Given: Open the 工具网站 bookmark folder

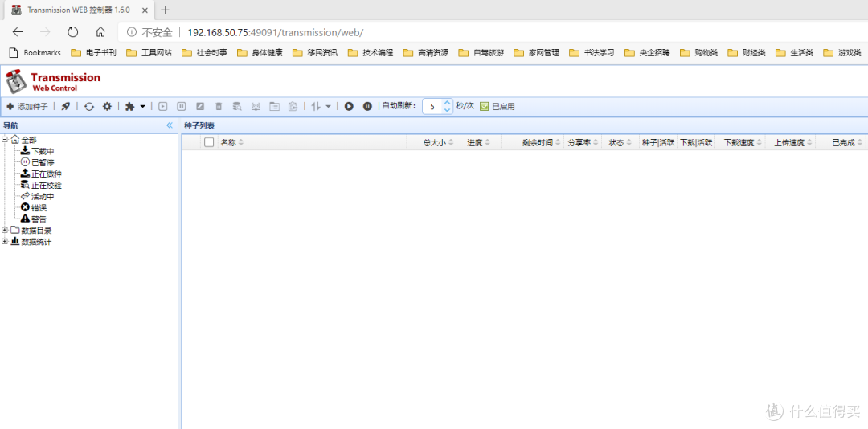Looking at the screenshot, I should pos(149,53).
